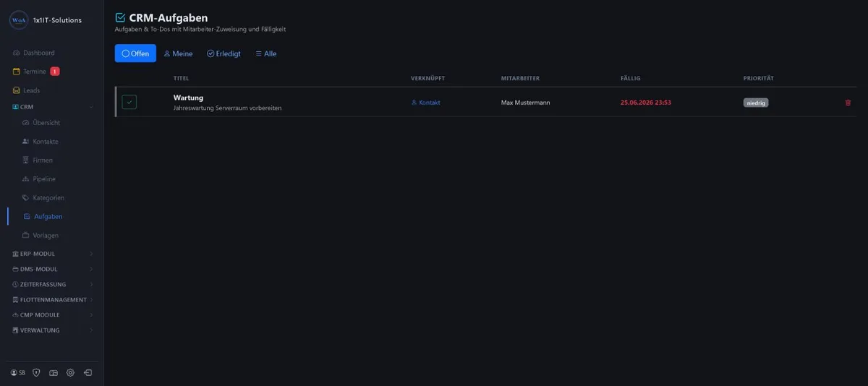Click the PRIORITÄT column header
The image size is (868, 386).
[x=758, y=78]
